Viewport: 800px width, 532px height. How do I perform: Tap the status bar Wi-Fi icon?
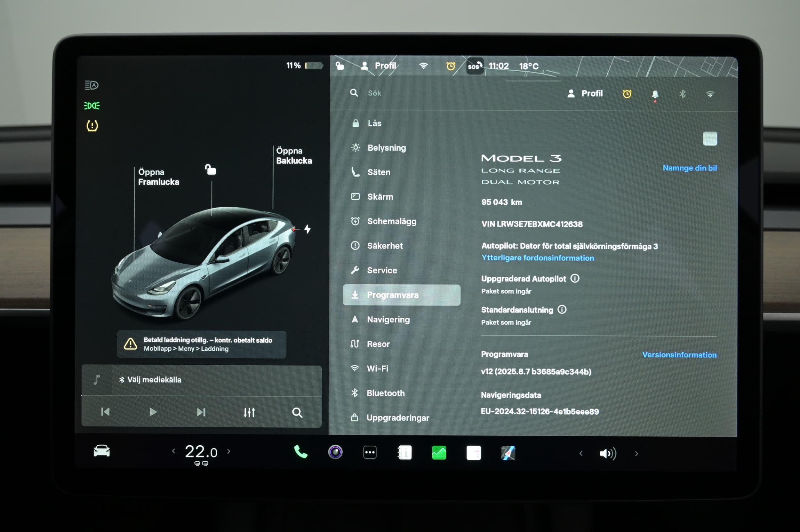423,66
